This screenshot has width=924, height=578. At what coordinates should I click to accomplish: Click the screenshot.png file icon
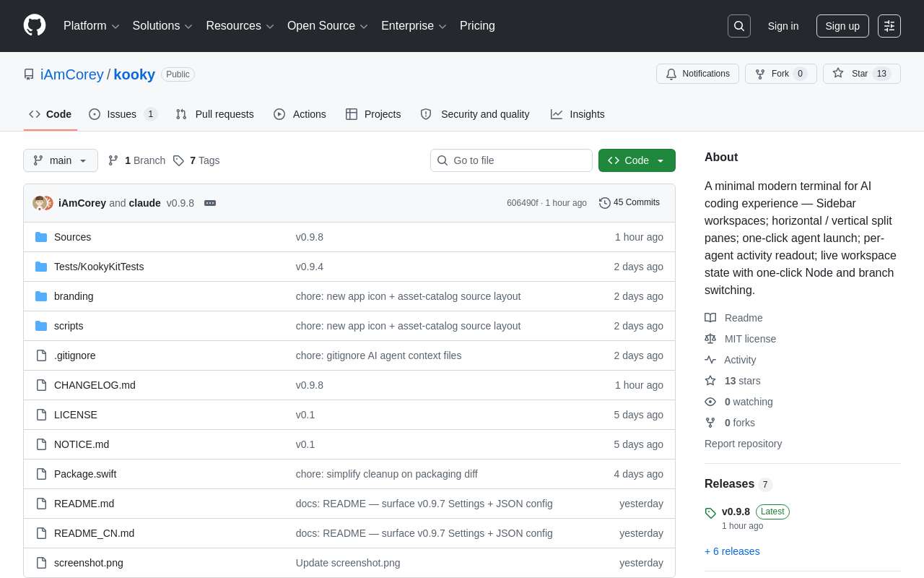coord(41,563)
